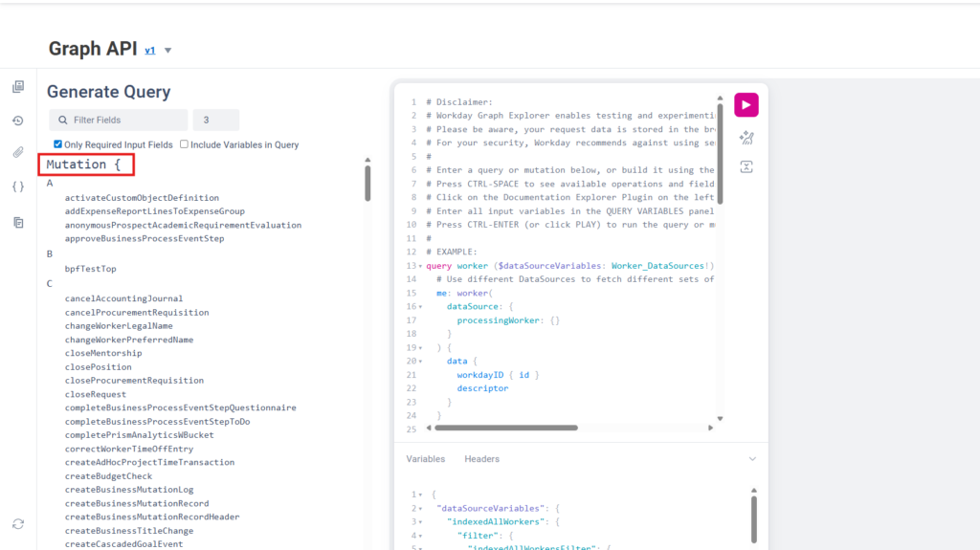Fold the query worker block at line 13
Image resolution: width=980 pixels, height=550 pixels.
(420, 266)
